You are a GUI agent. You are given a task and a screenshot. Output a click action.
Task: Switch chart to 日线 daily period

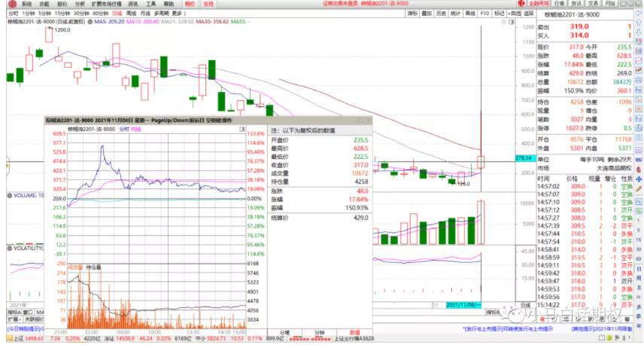114,14
